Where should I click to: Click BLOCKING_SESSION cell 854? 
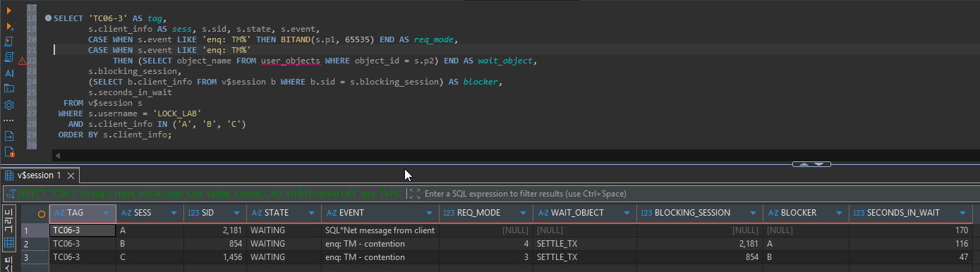[x=699, y=257]
